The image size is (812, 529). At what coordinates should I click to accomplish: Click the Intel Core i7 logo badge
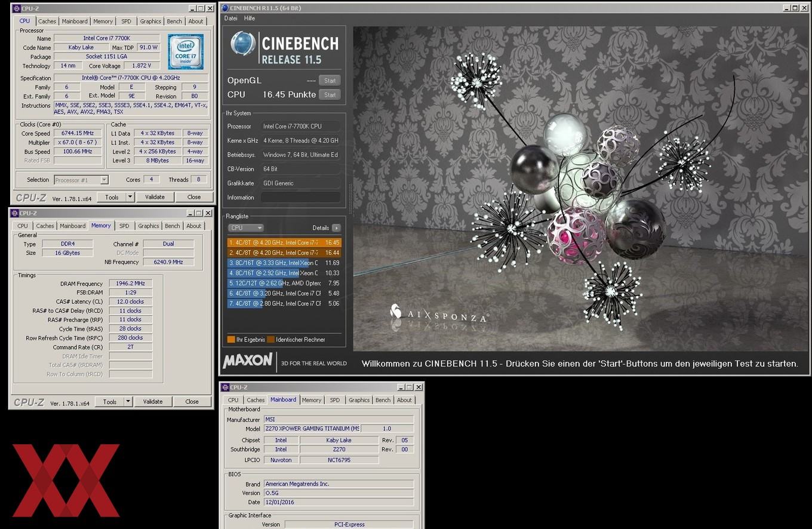click(x=186, y=51)
